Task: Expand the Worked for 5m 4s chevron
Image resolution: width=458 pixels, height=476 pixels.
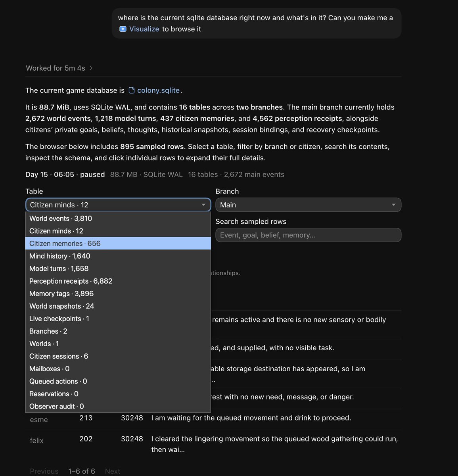Action: (91, 68)
